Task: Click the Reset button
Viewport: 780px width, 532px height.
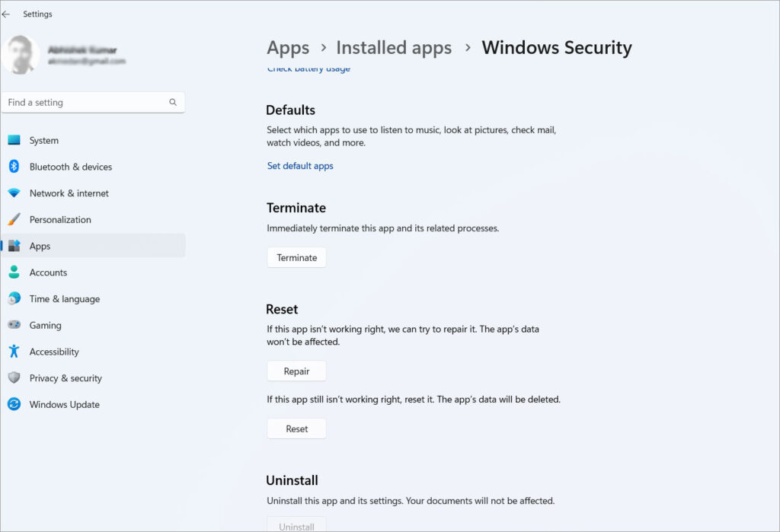Action: [x=296, y=428]
